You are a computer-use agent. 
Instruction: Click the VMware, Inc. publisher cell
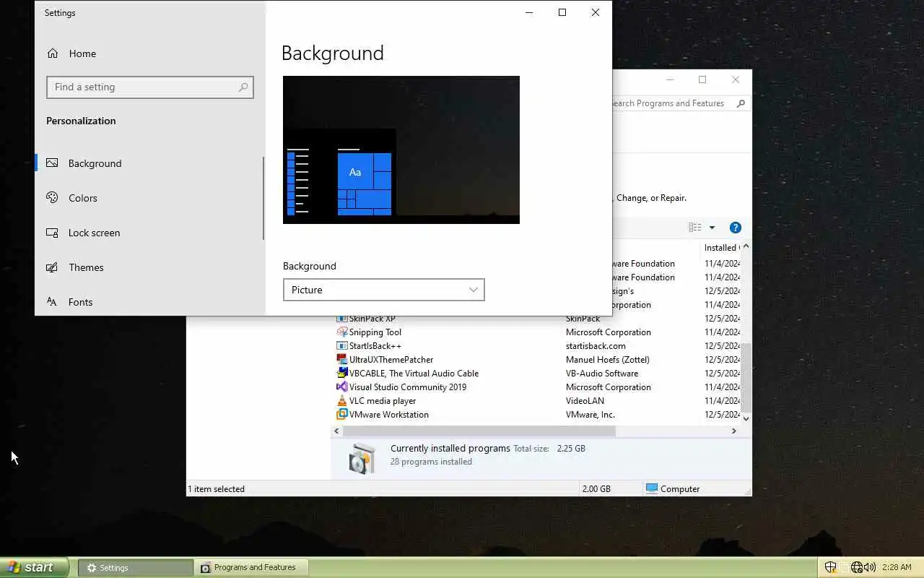pos(590,415)
